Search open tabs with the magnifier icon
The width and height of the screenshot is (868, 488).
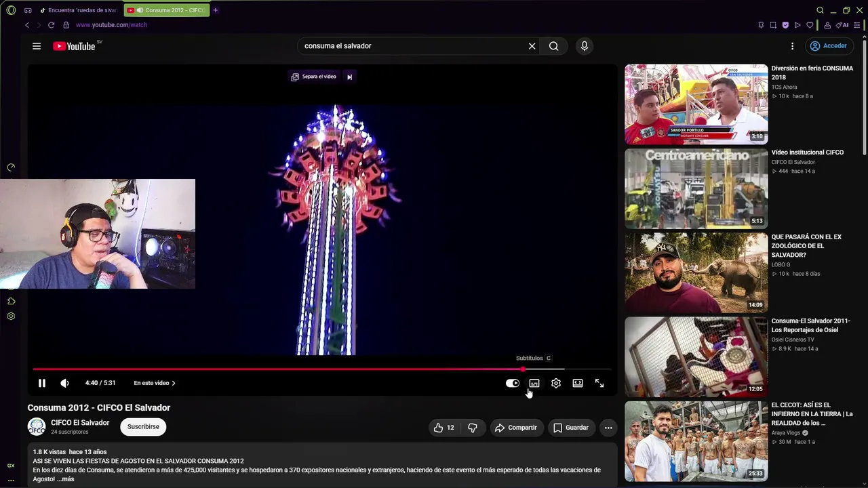pos(820,10)
